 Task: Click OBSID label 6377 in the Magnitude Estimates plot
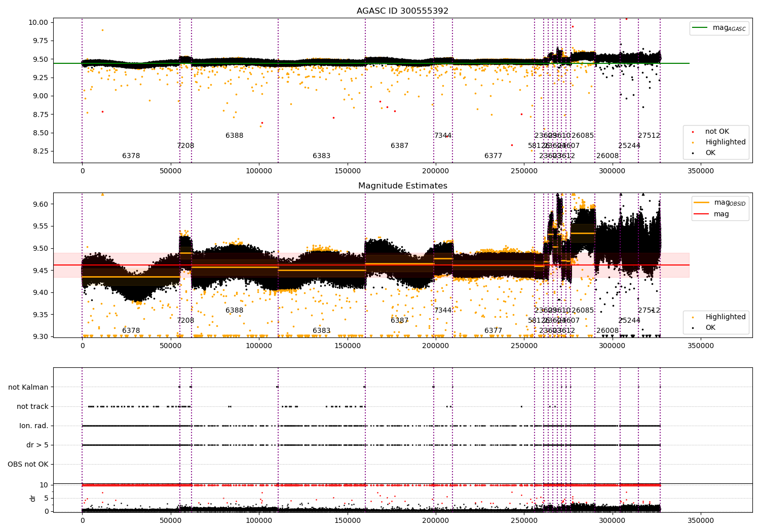[x=493, y=331]
